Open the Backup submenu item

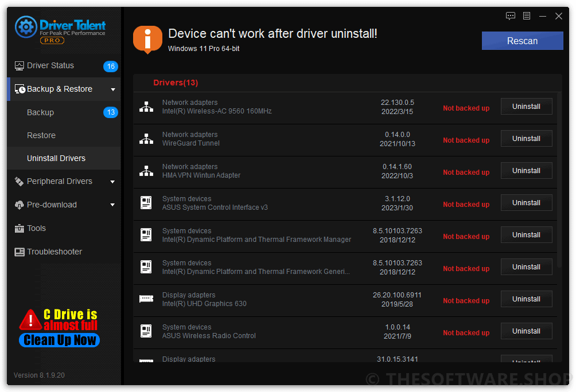coord(64,112)
